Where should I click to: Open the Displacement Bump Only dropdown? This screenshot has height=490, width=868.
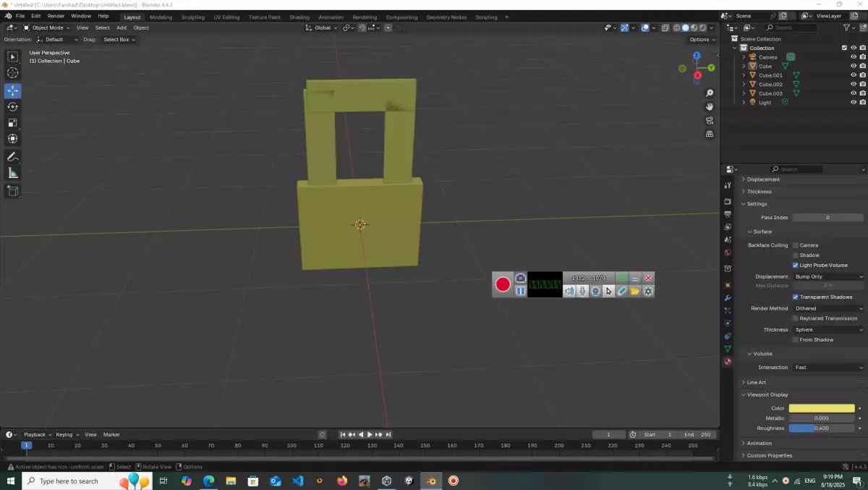tap(828, 276)
